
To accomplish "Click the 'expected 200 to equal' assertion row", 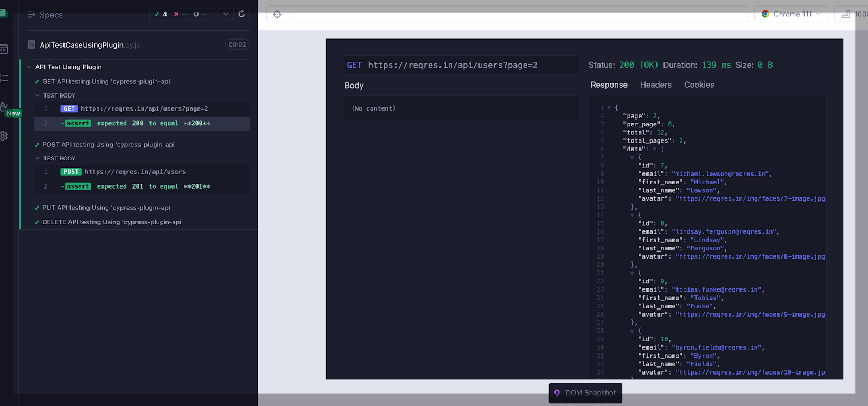I will coord(142,124).
